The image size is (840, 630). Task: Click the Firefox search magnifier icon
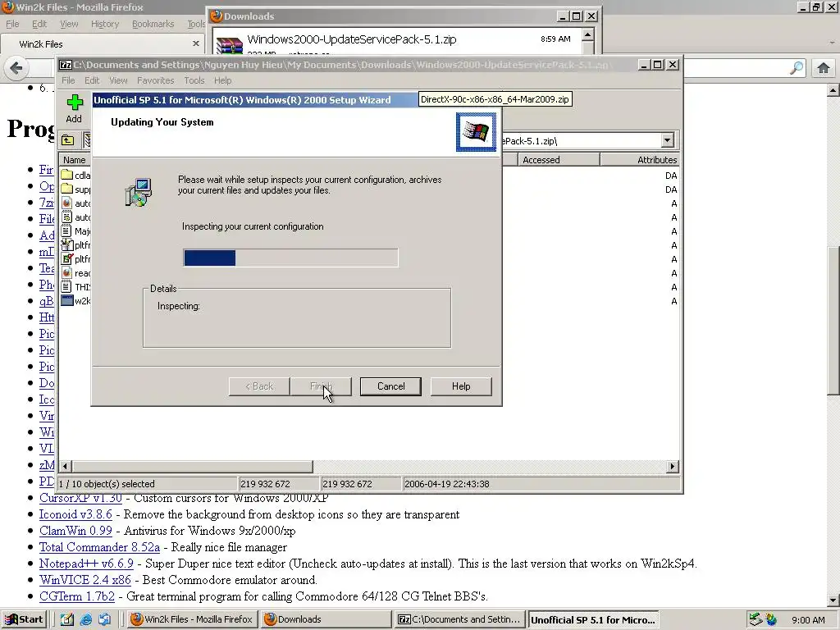click(797, 68)
